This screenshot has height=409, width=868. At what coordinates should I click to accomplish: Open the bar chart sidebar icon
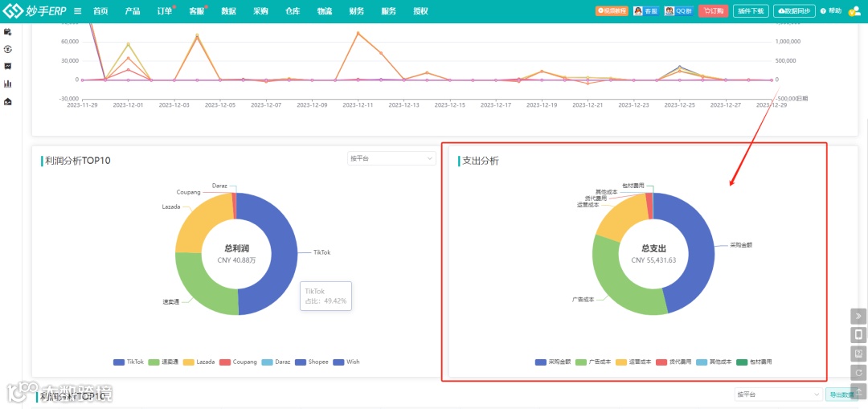pos(8,84)
